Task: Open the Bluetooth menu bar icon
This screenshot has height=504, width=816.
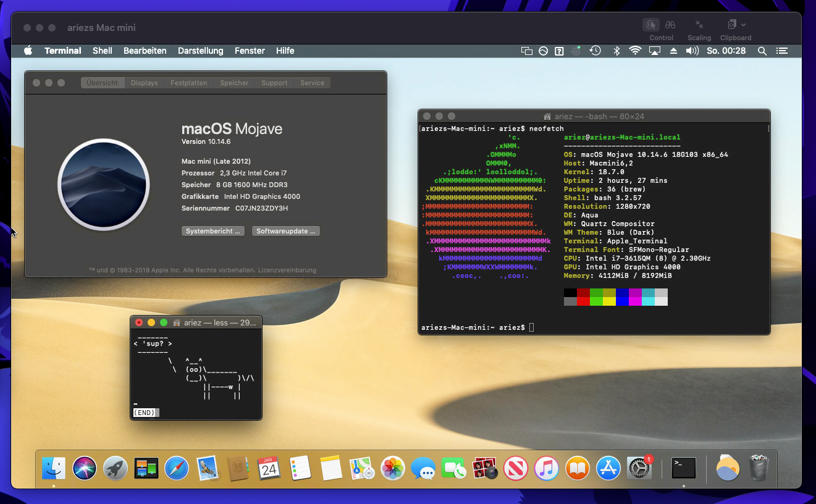Action: [616, 51]
